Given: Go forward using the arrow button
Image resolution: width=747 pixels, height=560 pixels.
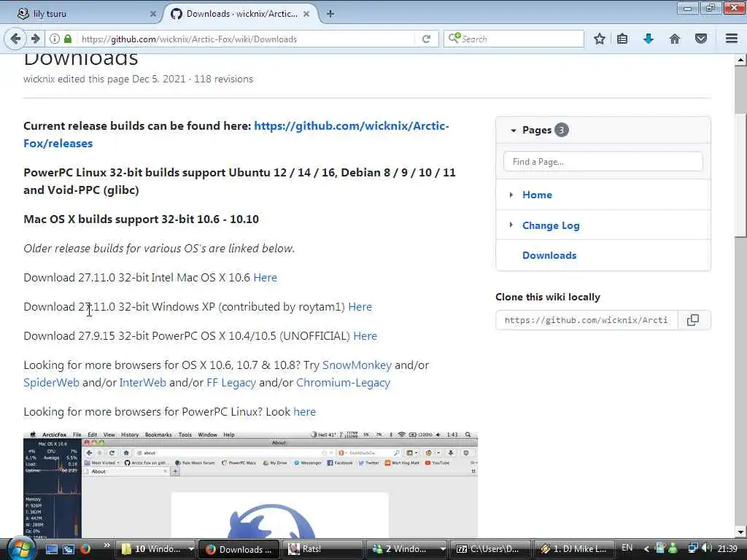Looking at the screenshot, I should 35,39.
